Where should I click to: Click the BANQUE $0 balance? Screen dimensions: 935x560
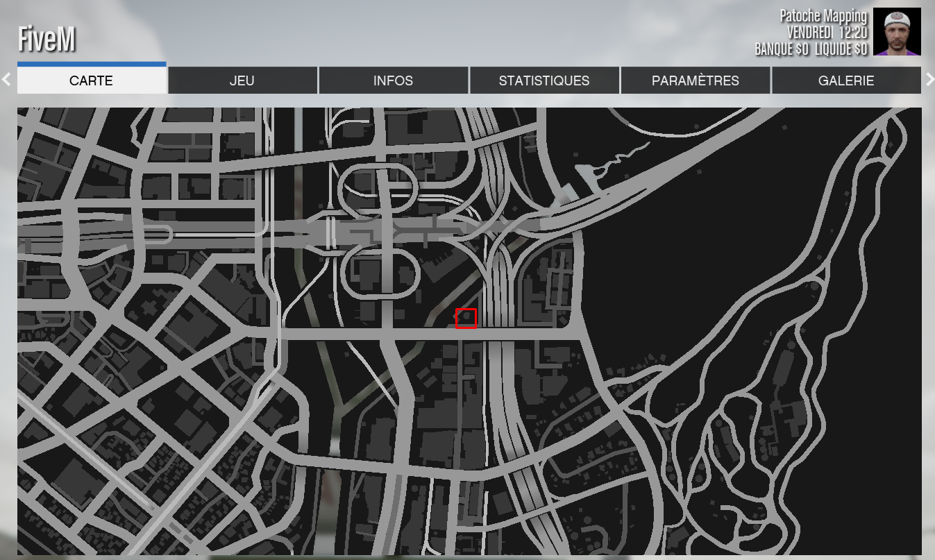(782, 49)
